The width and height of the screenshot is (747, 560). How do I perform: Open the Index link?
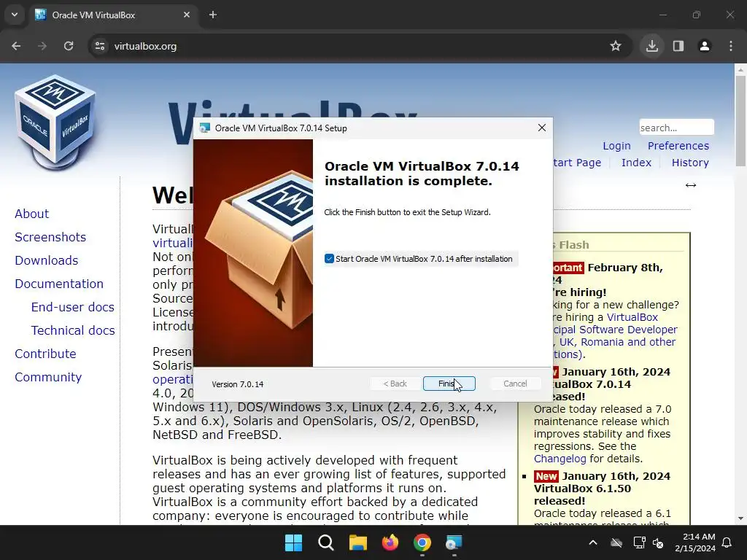pyautogui.click(x=636, y=163)
